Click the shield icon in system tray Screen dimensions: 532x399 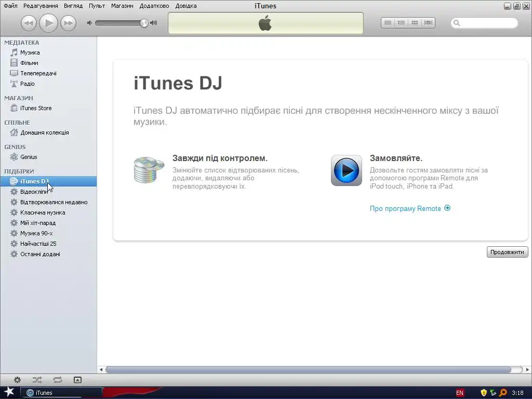[484, 393]
